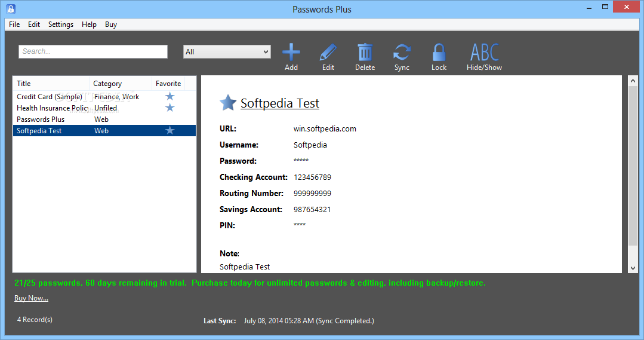Open the Softpedia Test title link
The width and height of the screenshot is (644, 340).
(280, 103)
